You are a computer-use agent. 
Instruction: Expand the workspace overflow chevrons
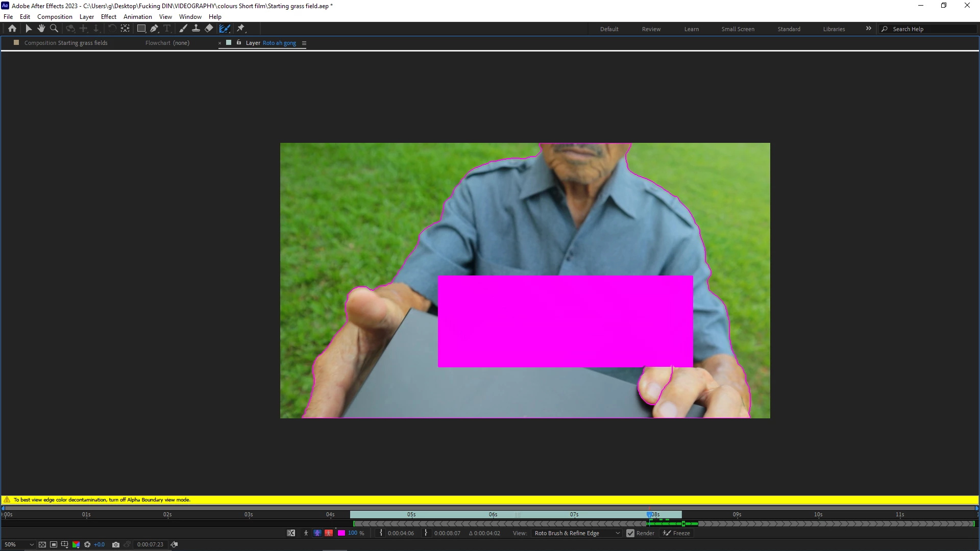[x=869, y=29]
